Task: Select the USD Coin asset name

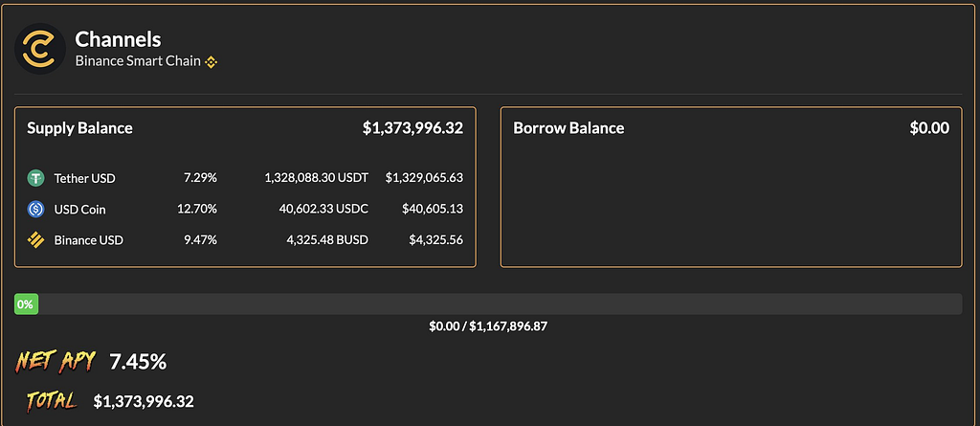Action: coord(79,209)
